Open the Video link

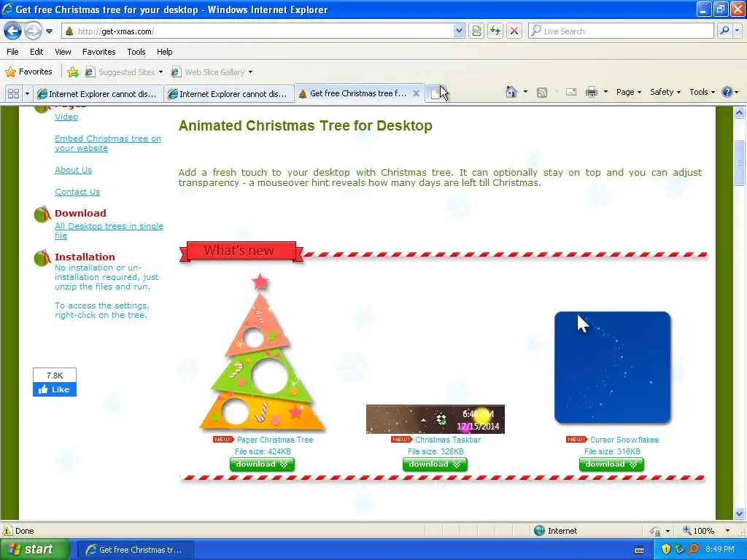pyautogui.click(x=66, y=117)
